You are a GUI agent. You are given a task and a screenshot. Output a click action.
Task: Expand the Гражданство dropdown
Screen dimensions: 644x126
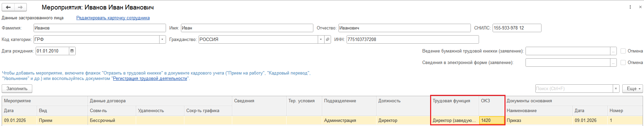pyautogui.click(x=321, y=39)
